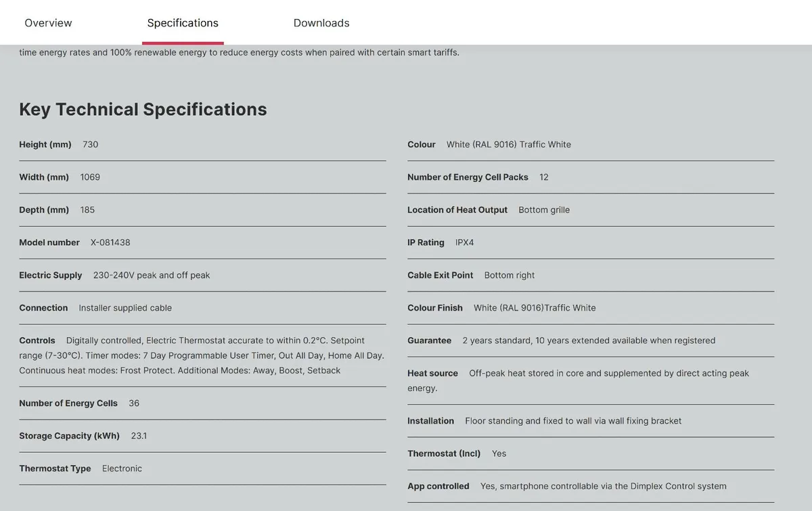
Task: Click the App controlled Dimplex Control text
Action: click(x=604, y=486)
